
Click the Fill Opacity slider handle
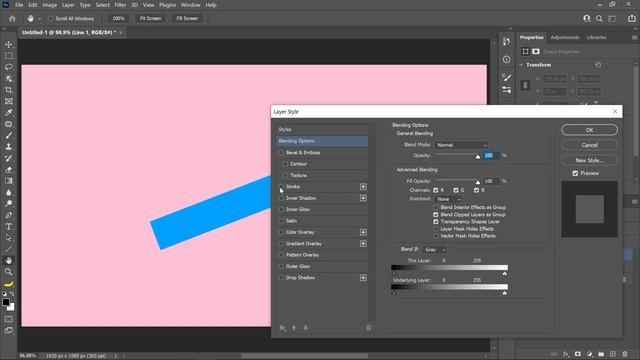click(478, 182)
